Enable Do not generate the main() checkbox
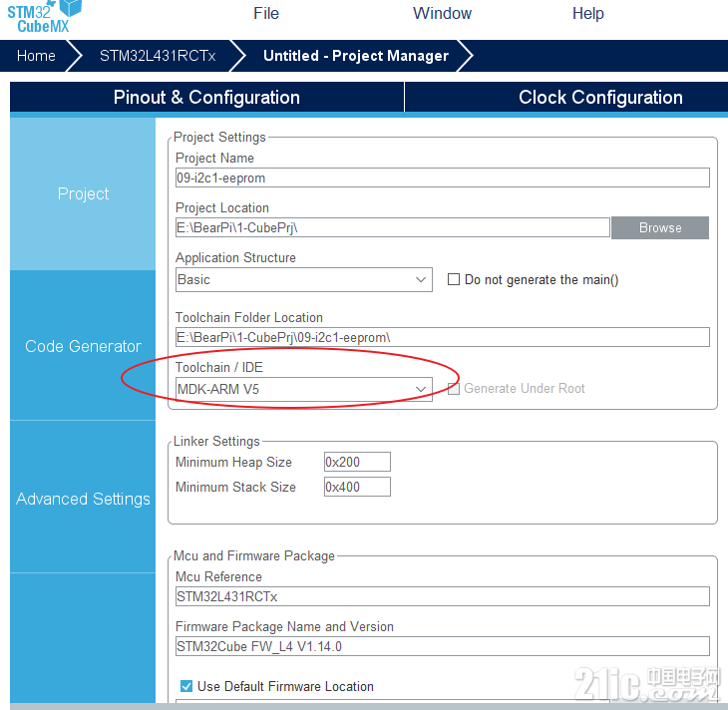This screenshot has height=710, width=728. [x=453, y=279]
